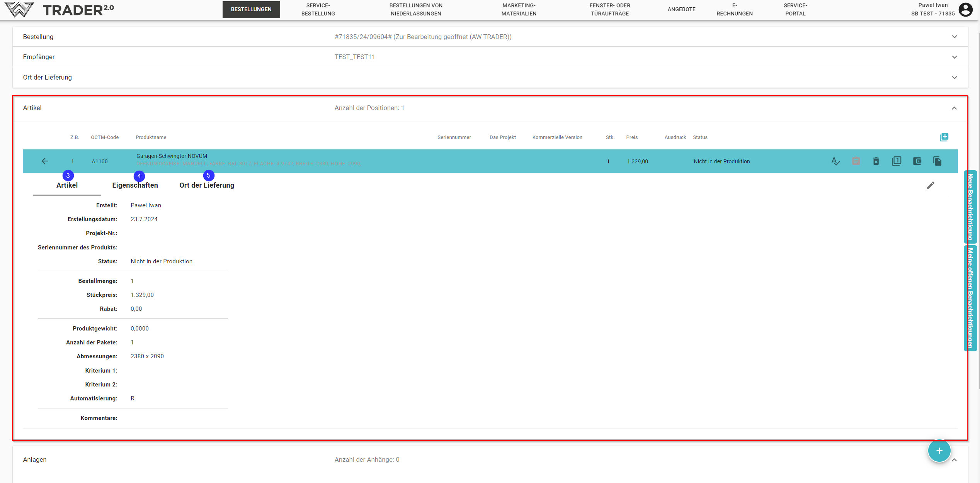The image size is (980, 483).
Task: Switch to the Ort der Lieferung tab
Action: (207, 185)
